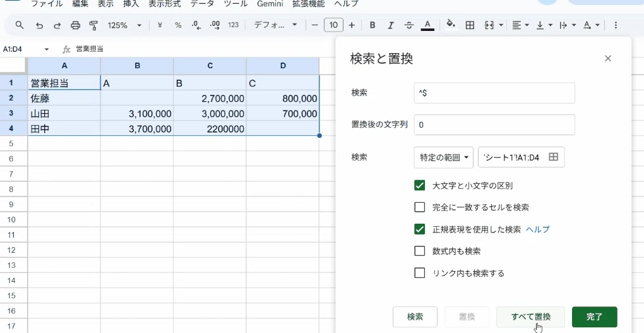
Task: Open the 123 number format menu
Action: pyautogui.click(x=233, y=25)
